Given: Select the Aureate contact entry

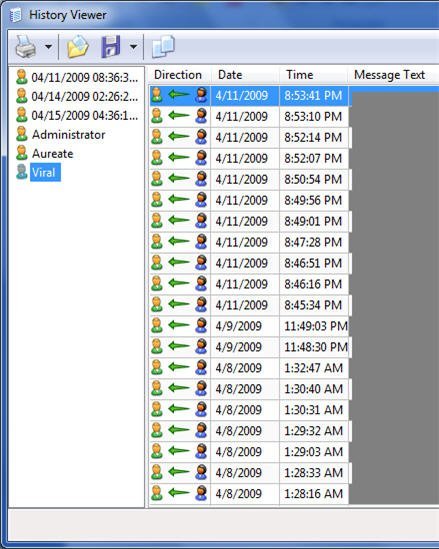Looking at the screenshot, I should point(53,153).
